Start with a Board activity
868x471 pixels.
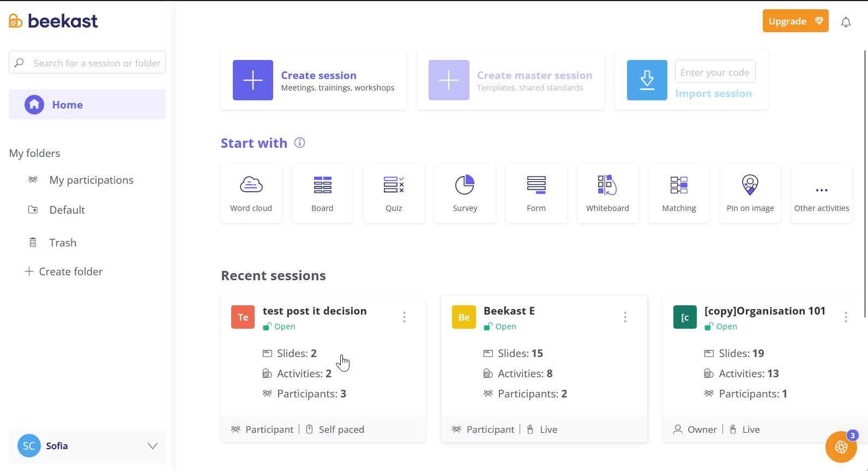322,193
